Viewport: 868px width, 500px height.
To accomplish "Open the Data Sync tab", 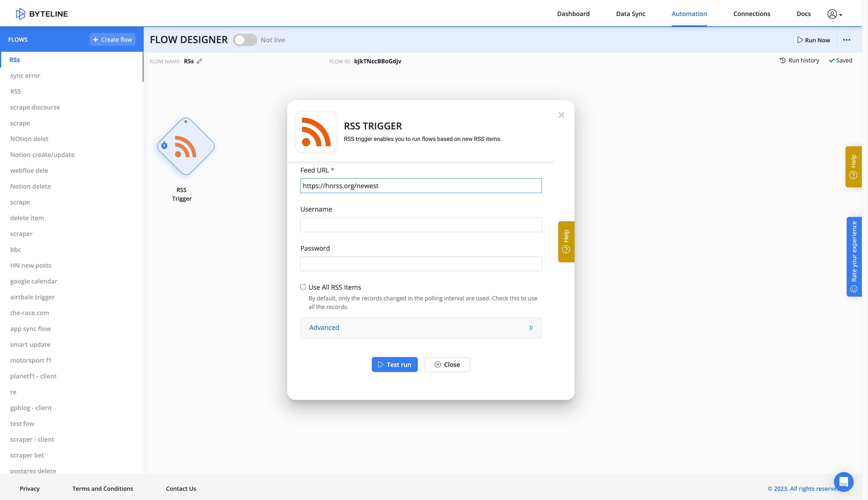I will (631, 14).
